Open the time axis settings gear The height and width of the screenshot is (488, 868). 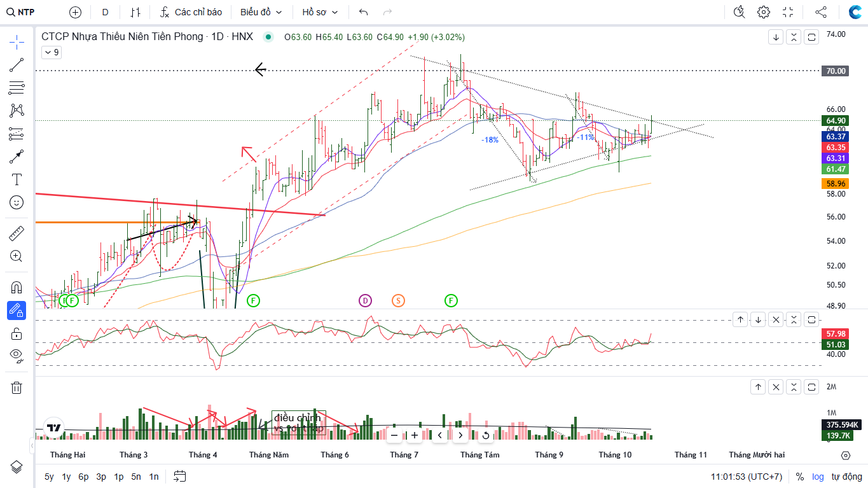click(x=845, y=455)
